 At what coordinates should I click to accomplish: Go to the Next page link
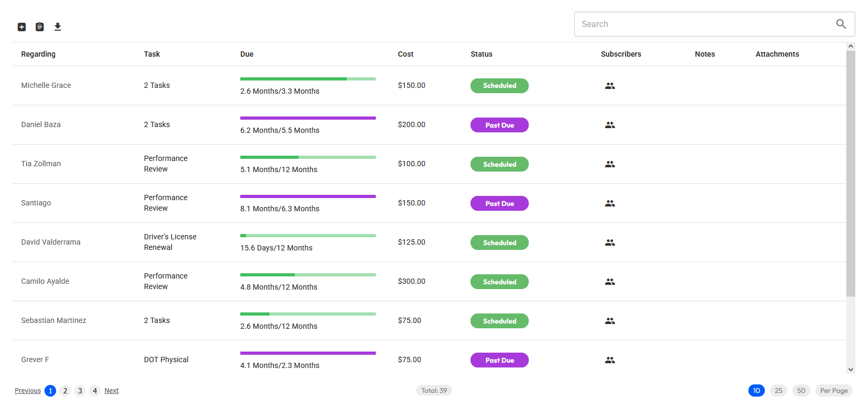112,391
